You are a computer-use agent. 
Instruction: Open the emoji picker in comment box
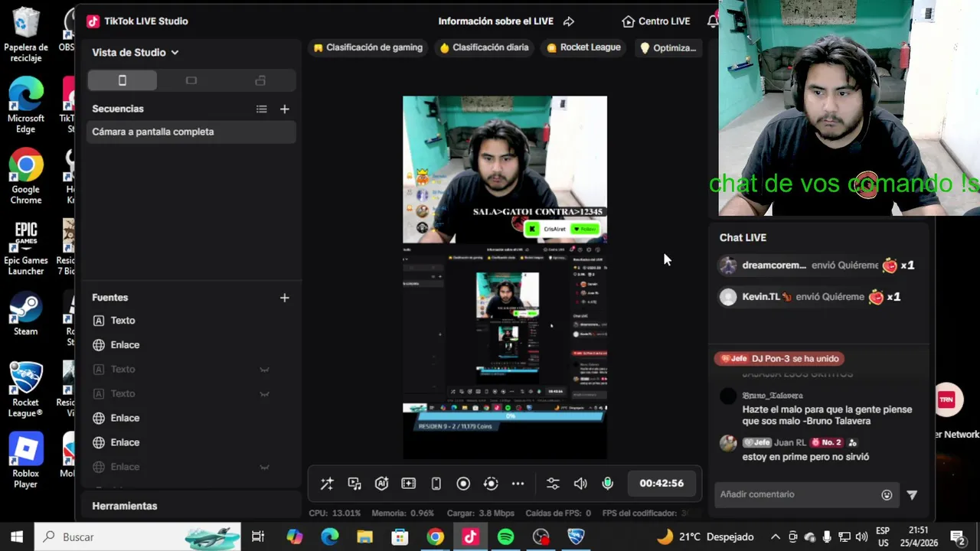(887, 495)
